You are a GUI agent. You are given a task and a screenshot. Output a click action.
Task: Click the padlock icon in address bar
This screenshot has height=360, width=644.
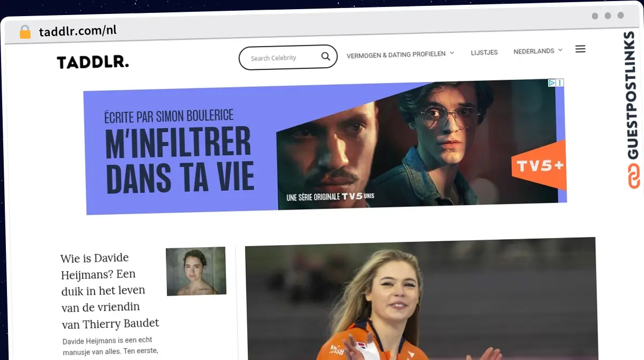(x=25, y=32)
